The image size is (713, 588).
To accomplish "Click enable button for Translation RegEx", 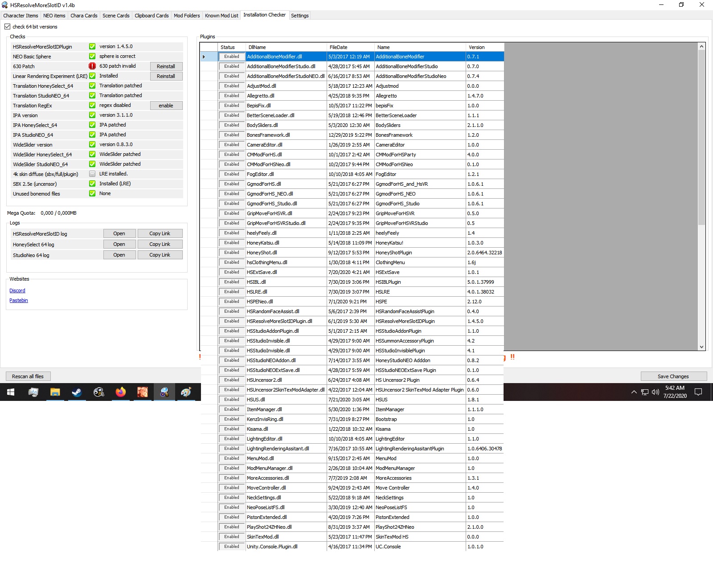I will (166, 106).
